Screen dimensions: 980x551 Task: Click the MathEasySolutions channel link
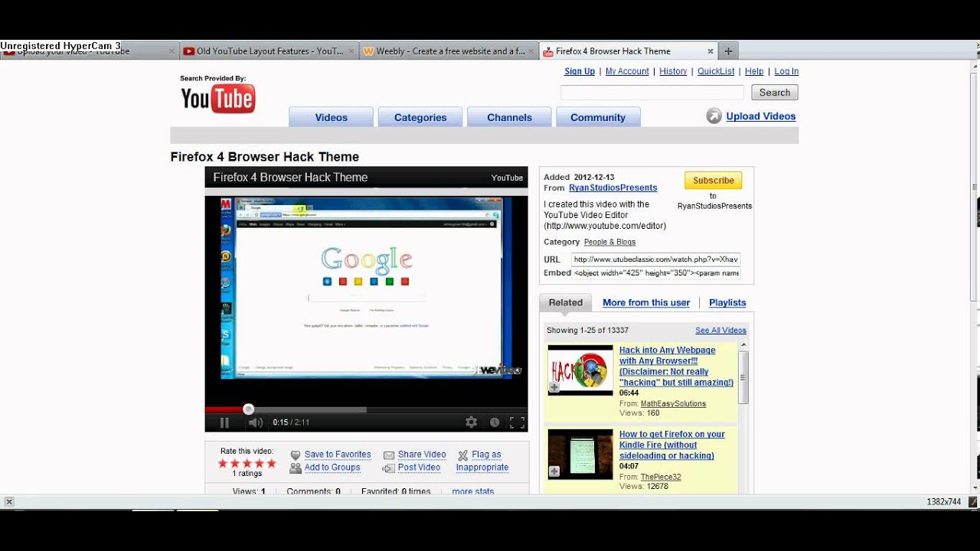tap(673, 403)
